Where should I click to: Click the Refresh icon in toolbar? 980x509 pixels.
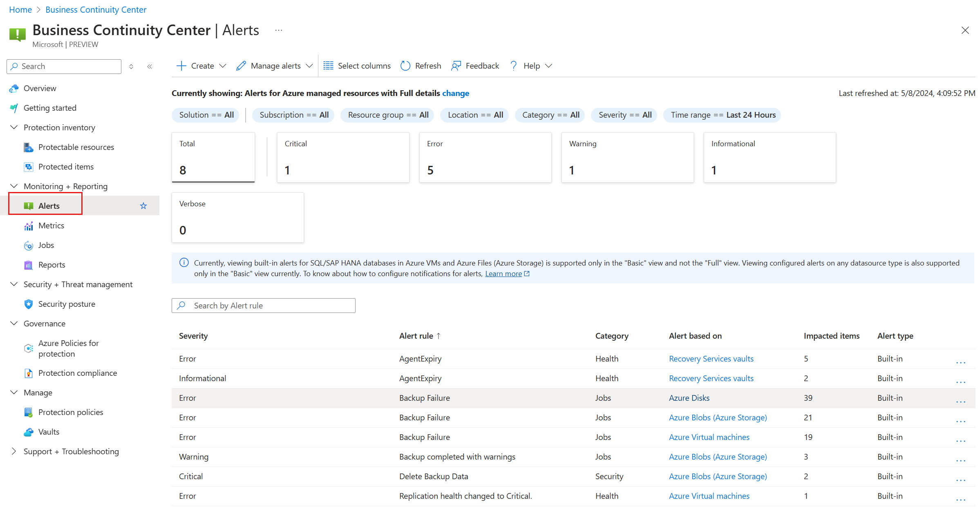(x=405, y=66)
